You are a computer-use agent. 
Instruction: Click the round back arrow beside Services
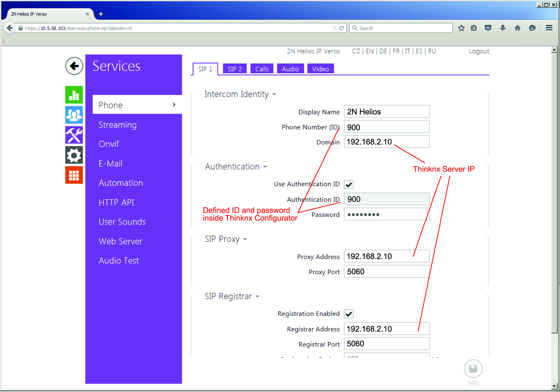pos(74,66)
